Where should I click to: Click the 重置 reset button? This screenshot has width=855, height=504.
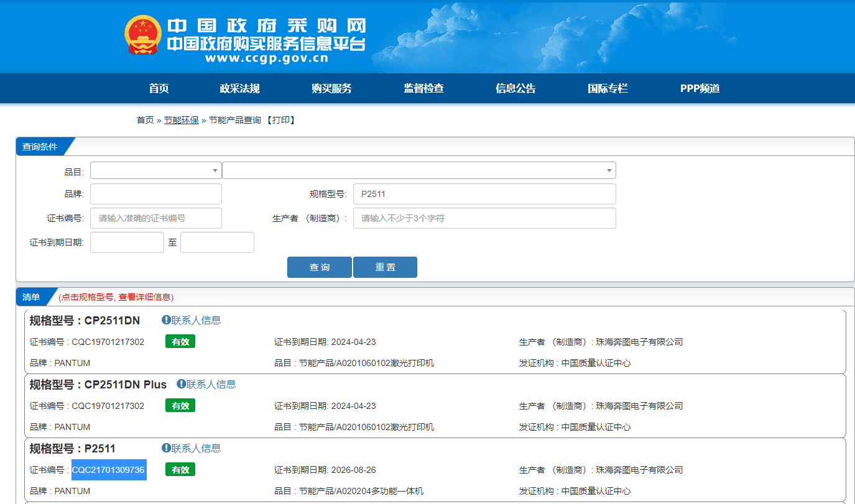tap(385, 267)
